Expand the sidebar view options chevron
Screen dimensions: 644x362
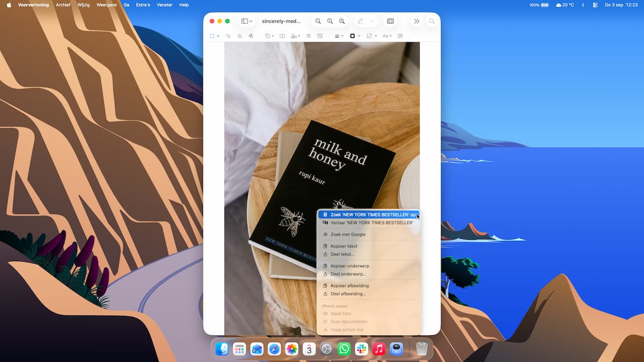[251, 21]
